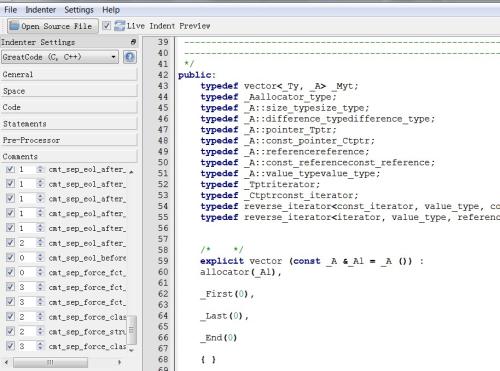Undock the Indenter Settings panel via float icon
The height and width of the screenshot is (371, 500).
pyautogui.click(x=133, y=42)
